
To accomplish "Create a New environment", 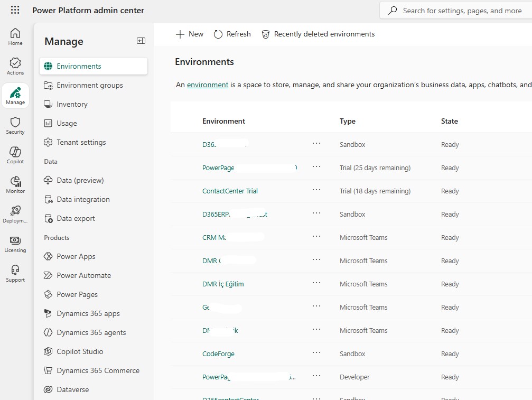I will (x=189, y=34).
